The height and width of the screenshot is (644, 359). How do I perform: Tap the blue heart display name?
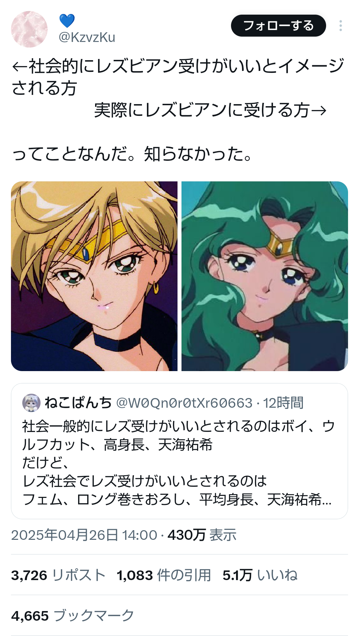67,21
